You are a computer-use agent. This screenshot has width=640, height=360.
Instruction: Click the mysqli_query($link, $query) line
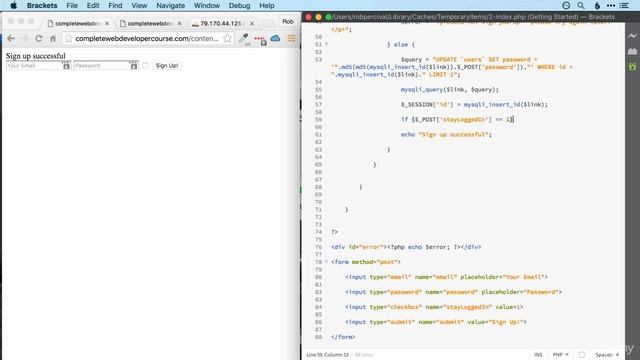[449, 89]
